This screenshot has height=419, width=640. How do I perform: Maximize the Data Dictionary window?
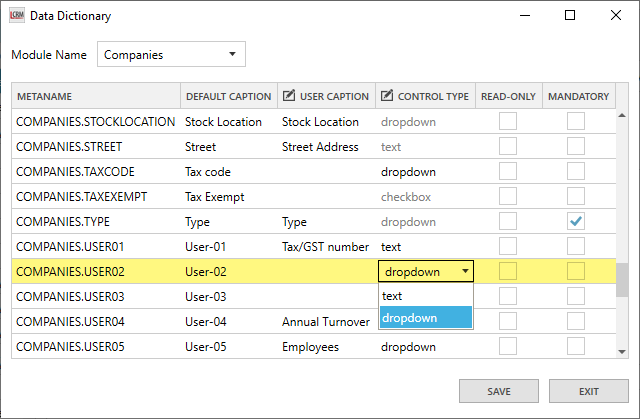click(570, 16)
